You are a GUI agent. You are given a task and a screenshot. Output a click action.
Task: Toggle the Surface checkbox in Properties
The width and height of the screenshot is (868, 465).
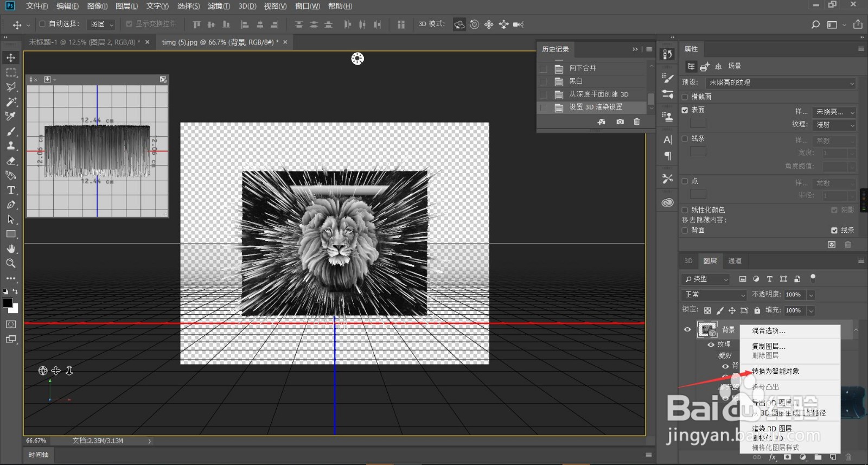tap(685, 110)
